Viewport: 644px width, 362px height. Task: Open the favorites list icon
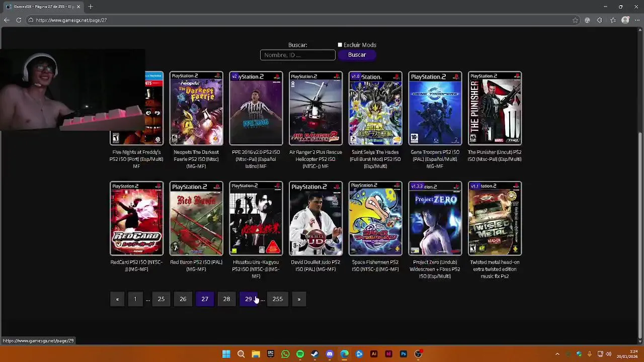pyautogui.click(x=613, y=20)
